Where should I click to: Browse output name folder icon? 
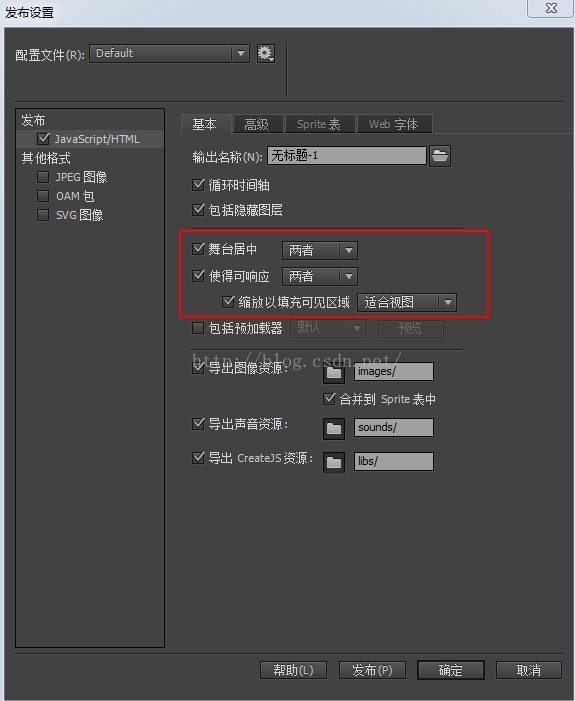click(440, 156)
